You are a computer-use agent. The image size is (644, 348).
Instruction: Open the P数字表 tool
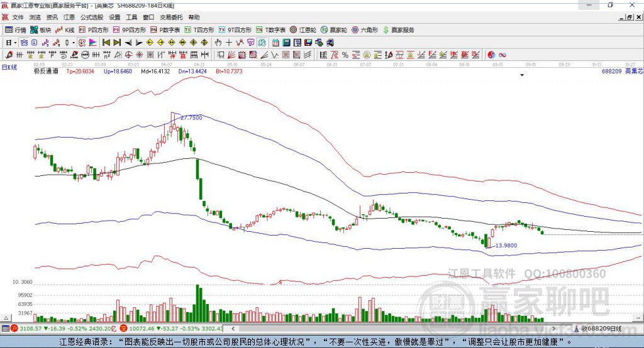pos(165,30)
